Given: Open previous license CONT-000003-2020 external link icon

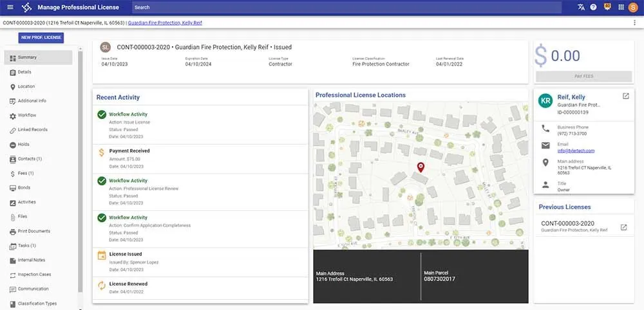Looking at the screenshot, I should (623, 227).
